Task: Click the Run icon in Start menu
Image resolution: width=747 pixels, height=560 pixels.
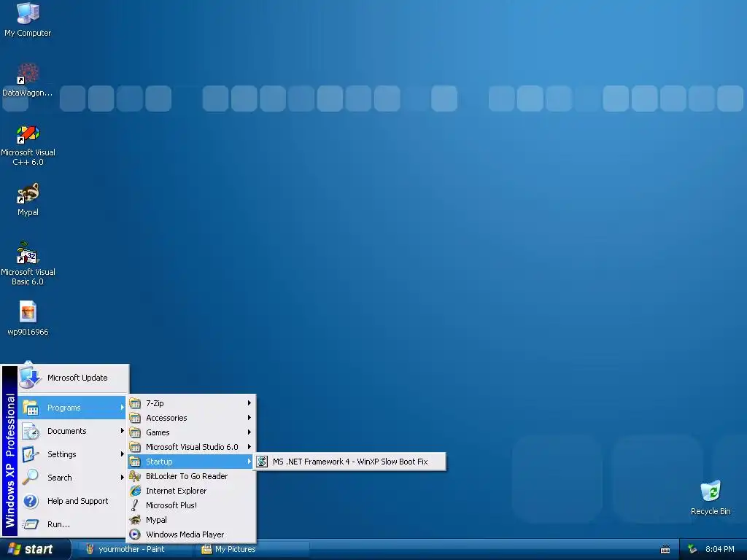Action: pyautogui.click(x=31, y=524)
